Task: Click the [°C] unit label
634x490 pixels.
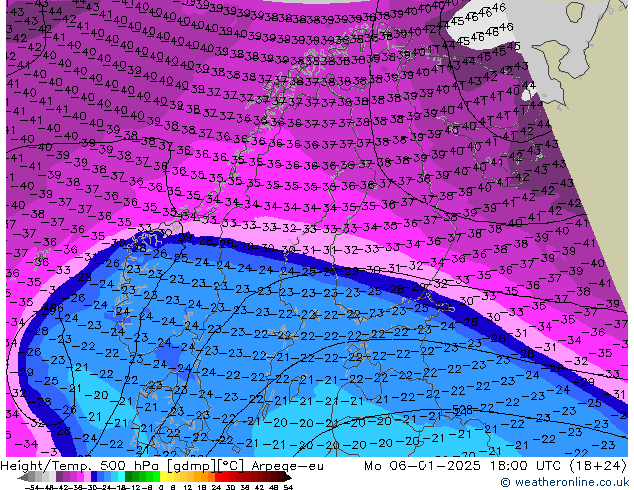Action: coord(230,466)
